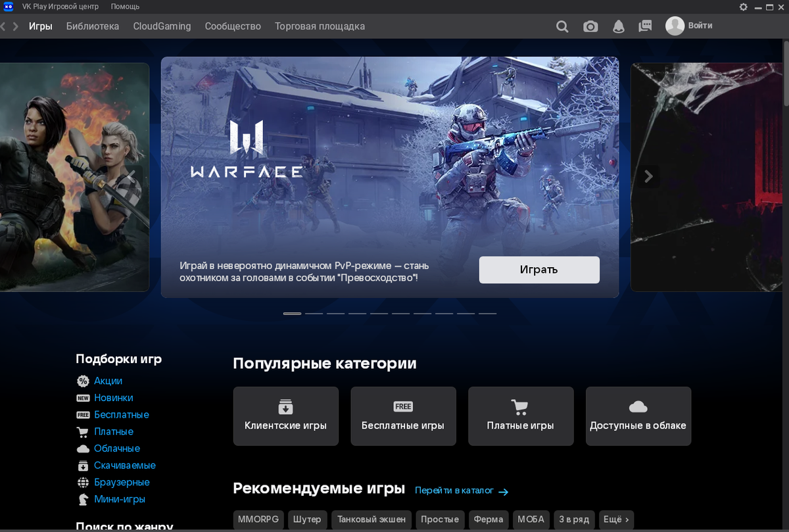Show next banner with right chevron
The image size is (789, 532).
pyautogui.click(x=648, y=176)
